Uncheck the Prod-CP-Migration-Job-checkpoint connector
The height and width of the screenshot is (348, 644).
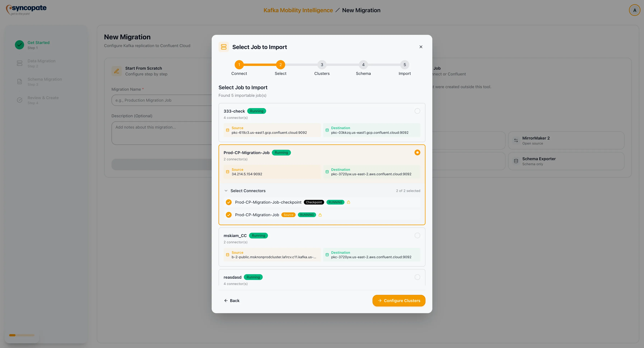[229, 202]
